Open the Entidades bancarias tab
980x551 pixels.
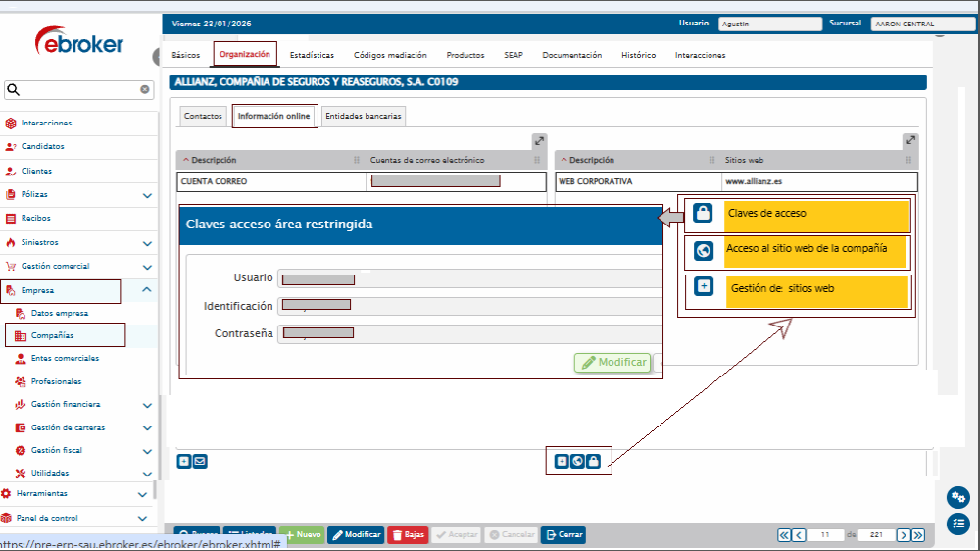[x=363, y=116]
